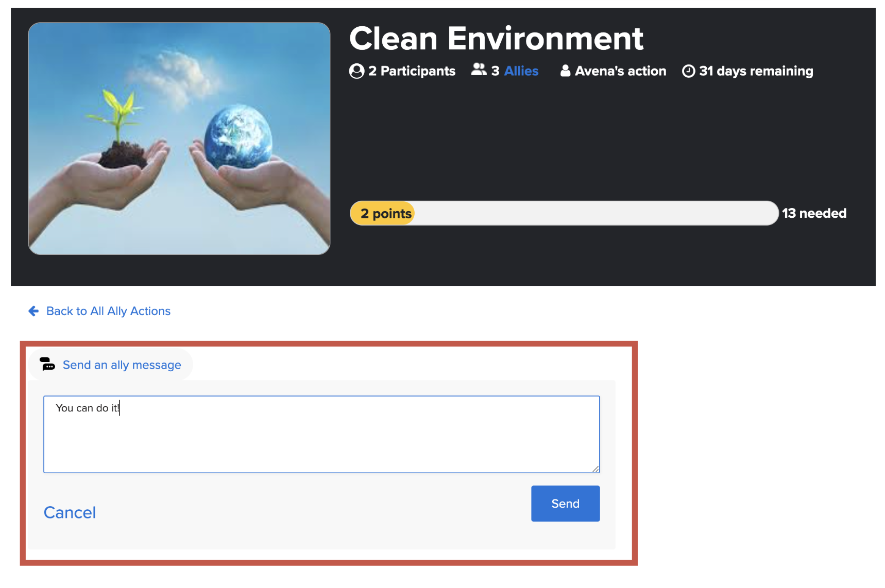The height and width of the screenshot is (588, 885).
Task: Click the hands holding Earth thumbnail image
Action: point(179,139)
